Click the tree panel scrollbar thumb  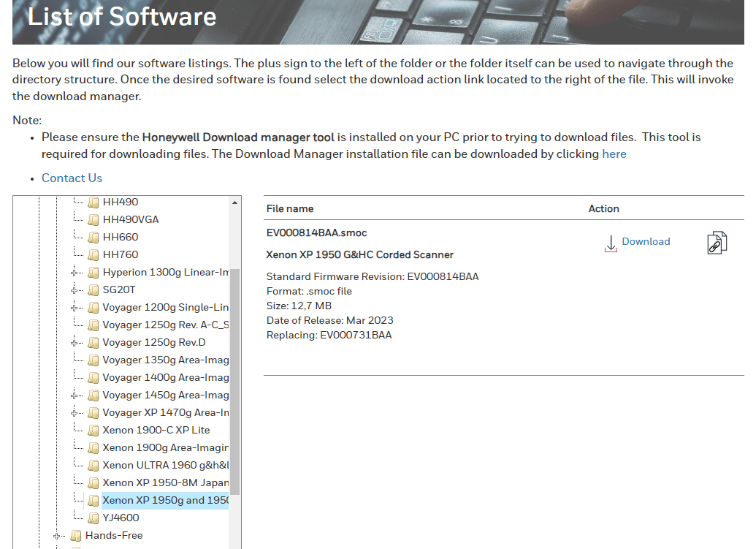pos(234,382)
